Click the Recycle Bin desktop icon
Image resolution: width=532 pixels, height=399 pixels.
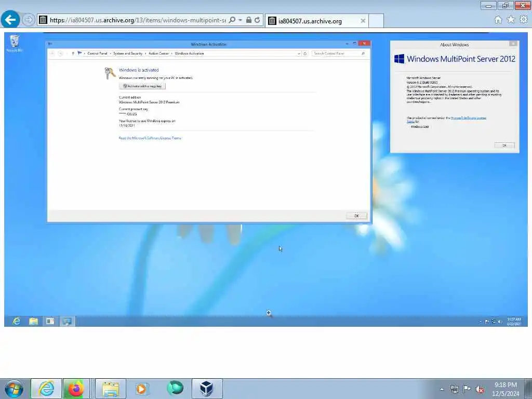click(14, 44)
